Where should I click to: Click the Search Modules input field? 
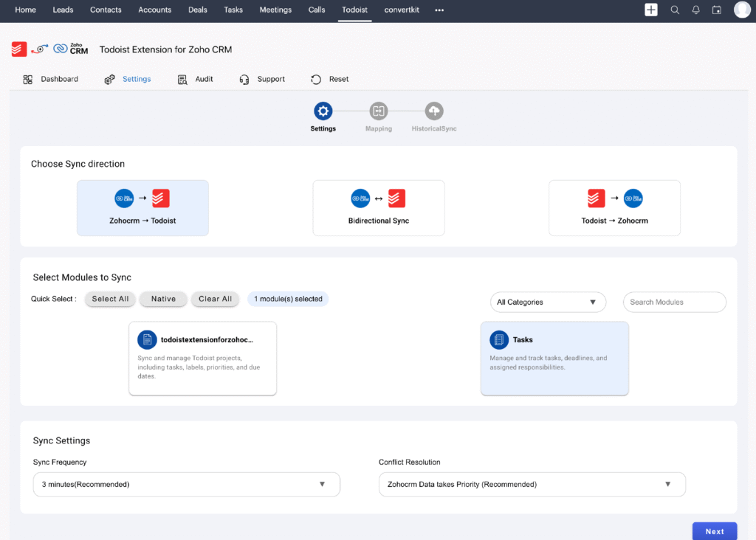tap(673, 302)
